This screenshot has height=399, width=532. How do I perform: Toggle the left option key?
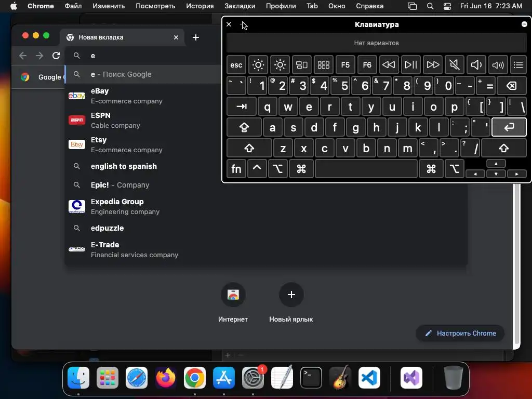click(278, 169)
